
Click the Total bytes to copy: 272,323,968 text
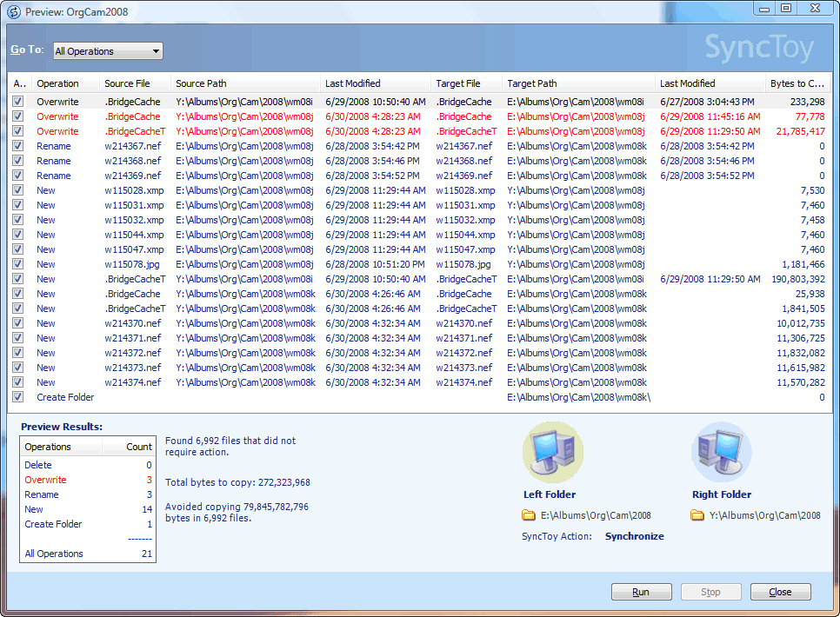(237, 482)
